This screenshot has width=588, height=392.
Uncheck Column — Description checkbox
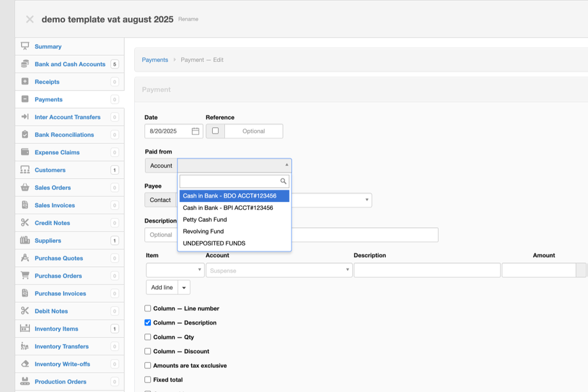tap(148, 322)
